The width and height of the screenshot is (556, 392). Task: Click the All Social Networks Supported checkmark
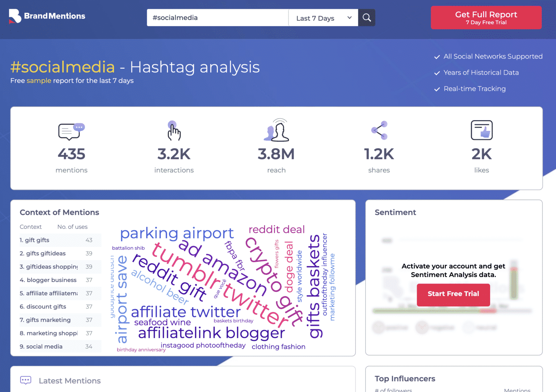pyautogui.click(x=437, y=56)
